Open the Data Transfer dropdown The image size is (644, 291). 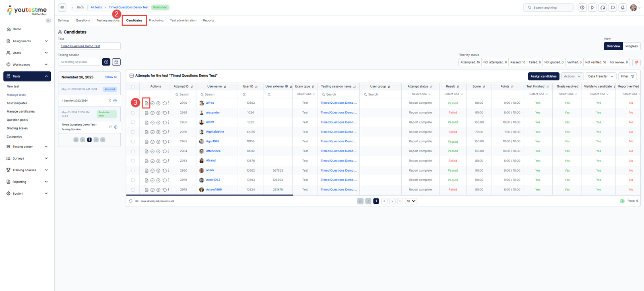tap(601, 76)
